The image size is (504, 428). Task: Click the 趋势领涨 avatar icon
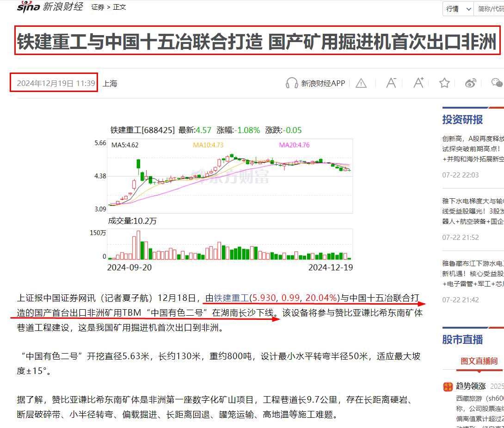[x=448, y=386]
